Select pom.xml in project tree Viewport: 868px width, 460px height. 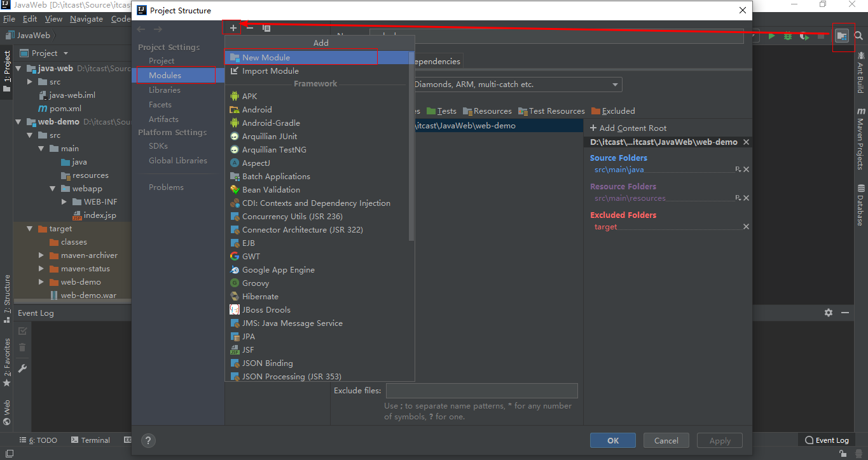(x=60, y=109)
